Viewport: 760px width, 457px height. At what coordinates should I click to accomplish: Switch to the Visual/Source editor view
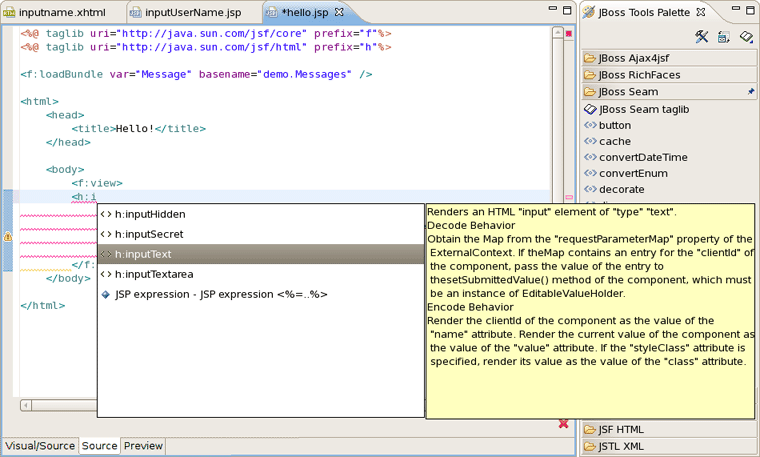[40, 446]
